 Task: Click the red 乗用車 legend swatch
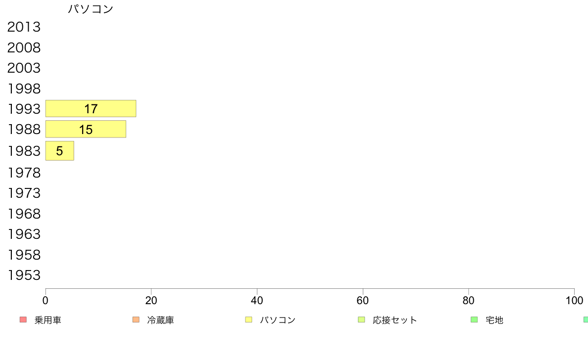pos(23,320)
